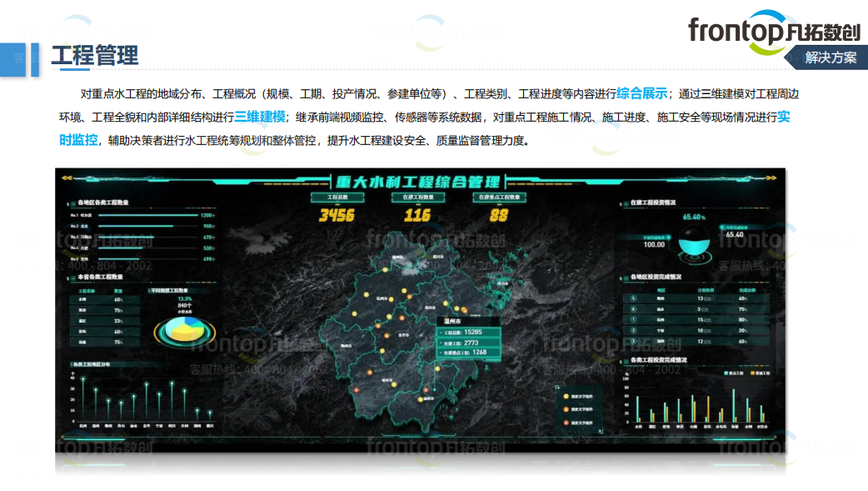This screenshot has width=868, height=491.
Task: Click the yellow legend marker icon
Action: [566, 396]
